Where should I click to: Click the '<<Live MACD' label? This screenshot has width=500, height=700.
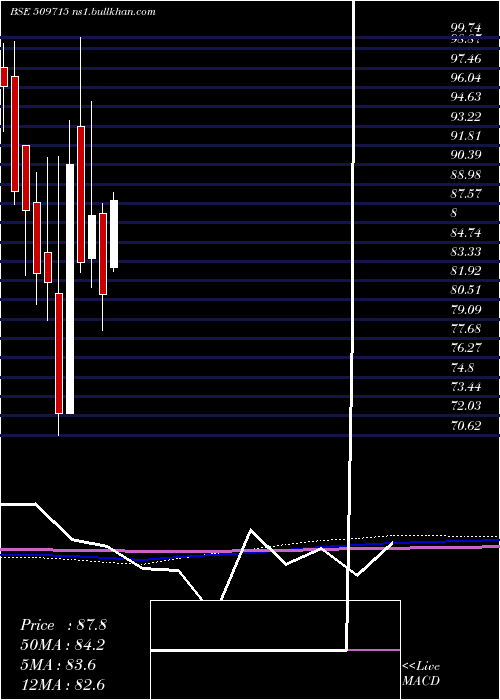(x=421, y=674)
